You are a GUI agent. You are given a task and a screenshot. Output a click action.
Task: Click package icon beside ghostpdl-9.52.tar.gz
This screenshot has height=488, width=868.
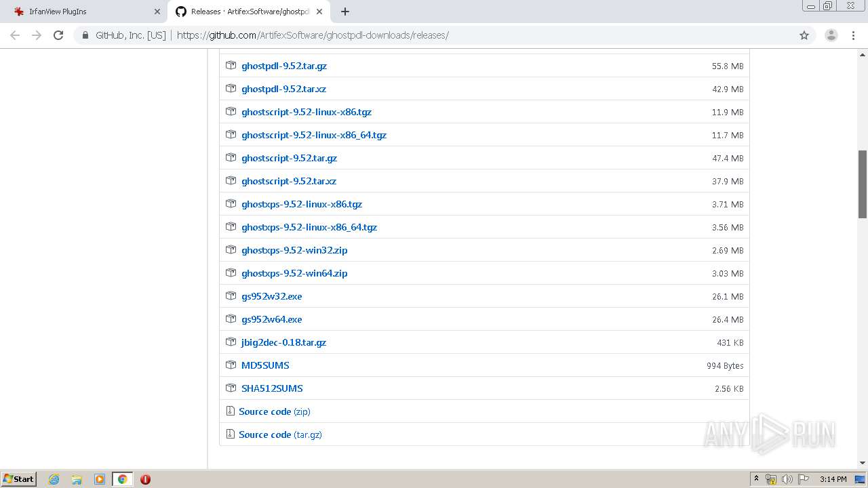pos(231,66)
